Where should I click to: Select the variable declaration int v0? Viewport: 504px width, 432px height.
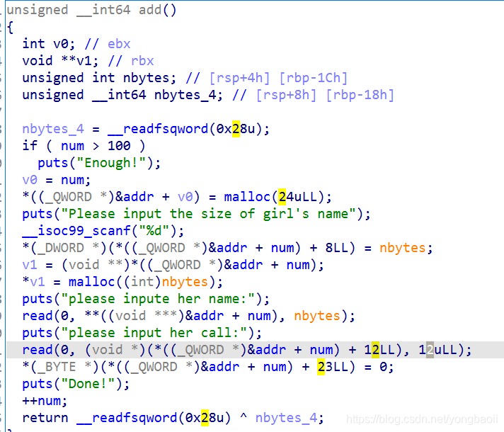(x=49, y=44)
